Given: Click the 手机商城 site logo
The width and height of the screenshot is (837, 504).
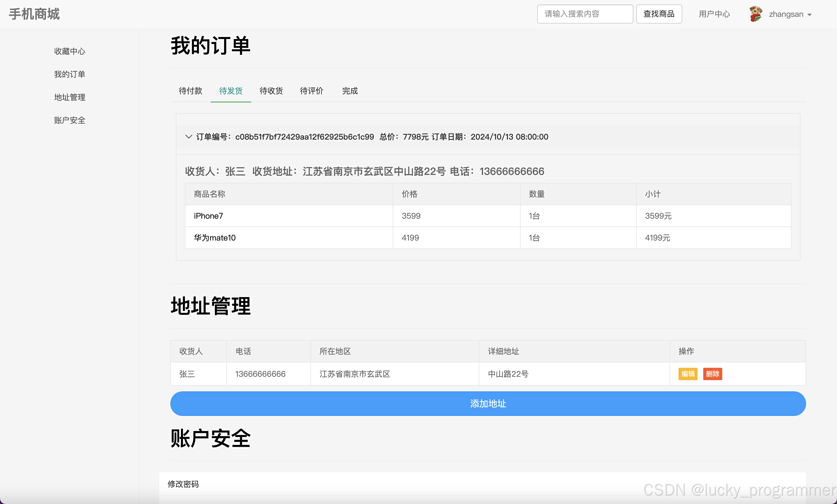Looking at the screenshot, I should [x=34, y=14].
